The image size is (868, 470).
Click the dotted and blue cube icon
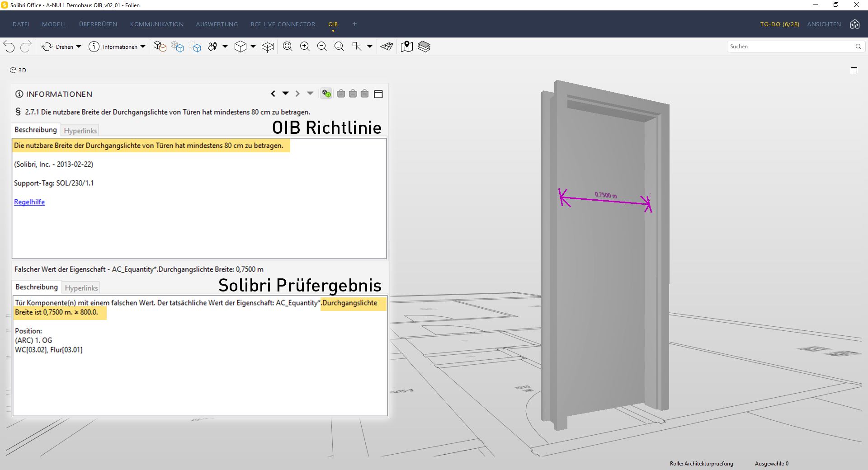195,47
